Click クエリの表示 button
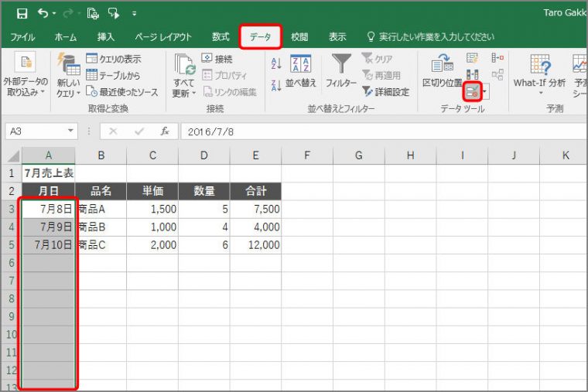This screenshot has width=588, height=392. click(113, 59)
